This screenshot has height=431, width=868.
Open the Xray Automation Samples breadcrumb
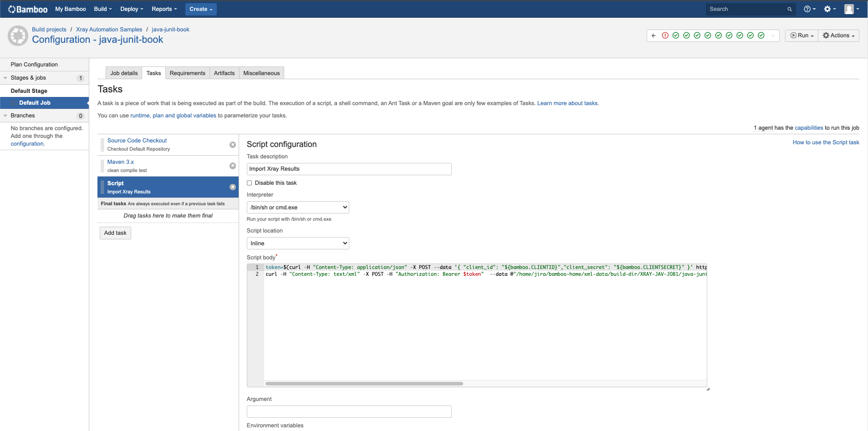[x=109, y=30]
